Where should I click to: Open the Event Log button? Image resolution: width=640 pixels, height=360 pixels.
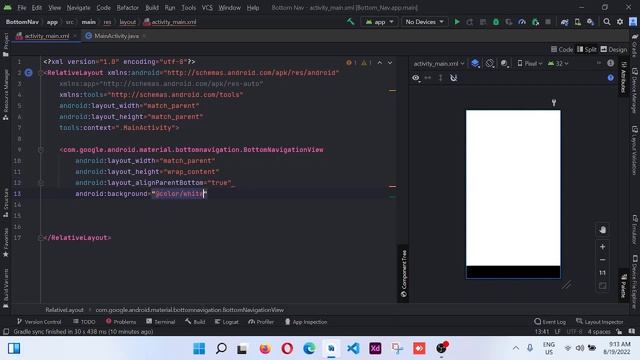[x=550, y=322]
